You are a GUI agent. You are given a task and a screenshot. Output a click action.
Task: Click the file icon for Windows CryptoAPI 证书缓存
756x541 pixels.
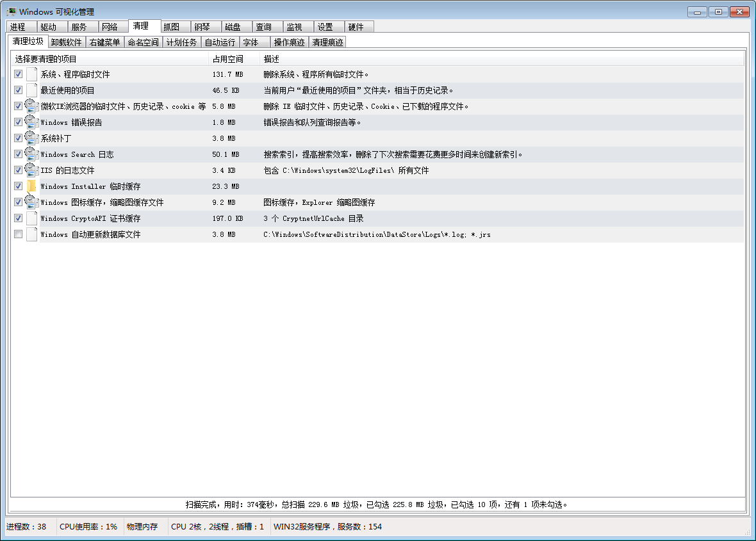tap(32, 218)
